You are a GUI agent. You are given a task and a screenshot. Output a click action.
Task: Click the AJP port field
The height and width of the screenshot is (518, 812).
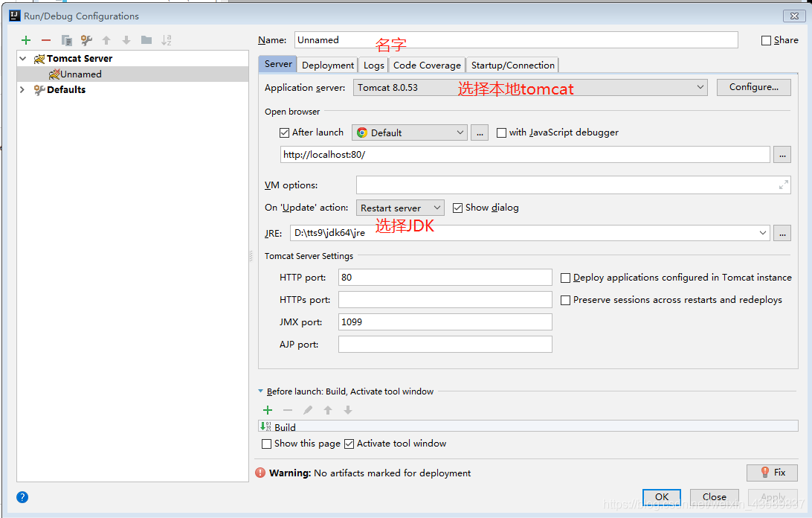[445, 345]
